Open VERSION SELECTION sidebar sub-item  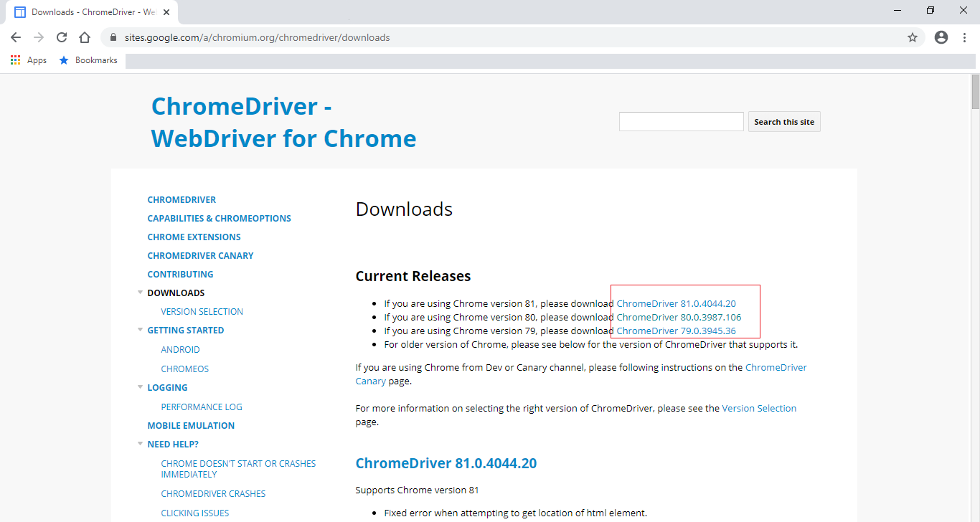coord(202,312)
